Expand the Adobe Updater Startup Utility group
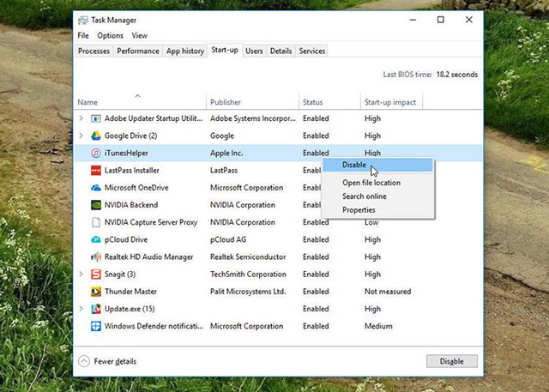The image size is (549, 392). (x=81, y=118)
